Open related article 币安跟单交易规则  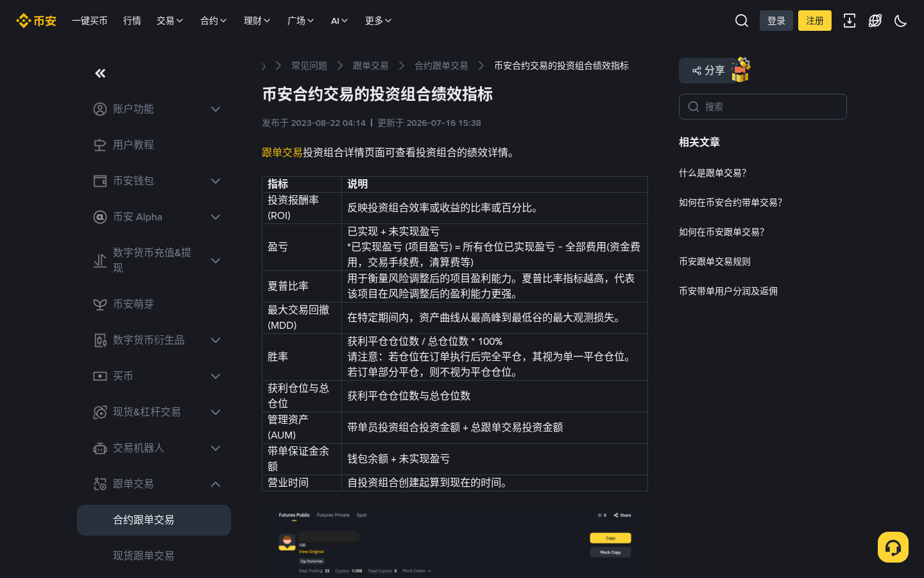click(x=715, y=261)
